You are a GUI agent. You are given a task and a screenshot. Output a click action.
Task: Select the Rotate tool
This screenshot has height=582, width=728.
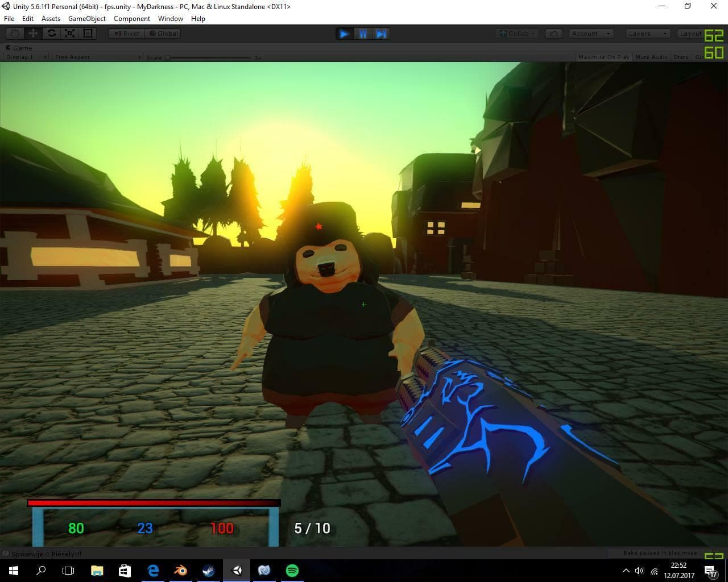click(51, 34)
